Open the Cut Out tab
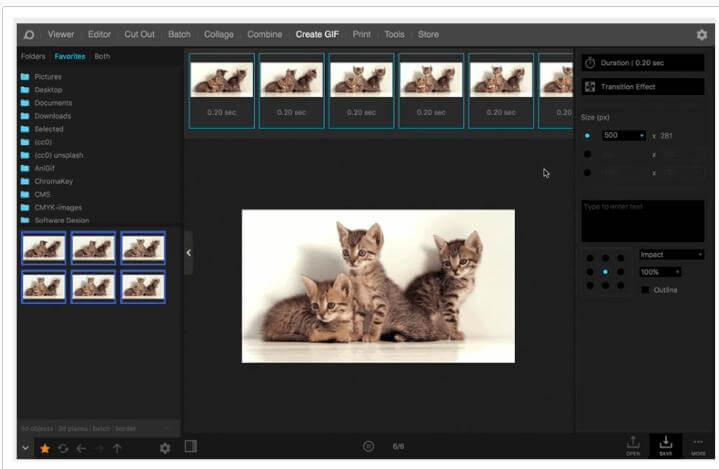Screen dimensions: 719x469 pos(139,34)
